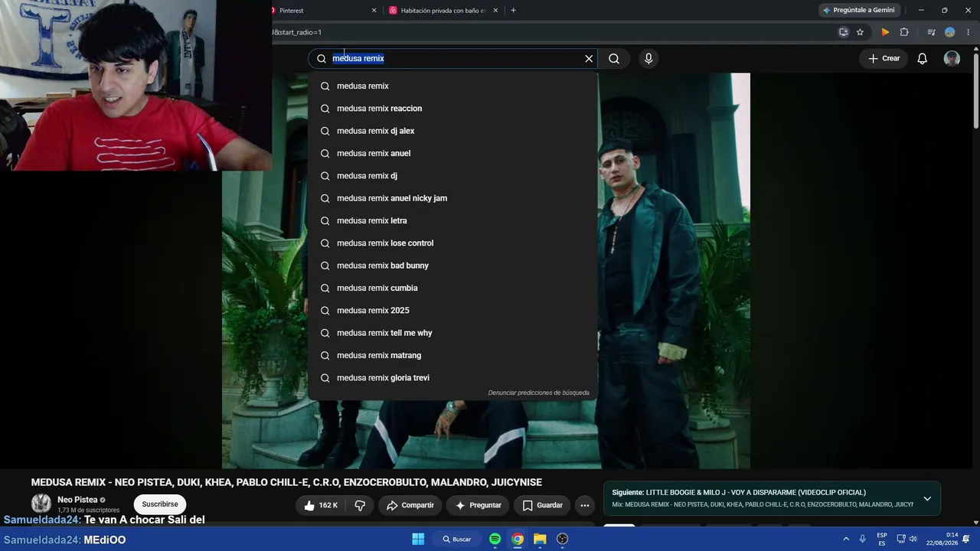
Task: Open File Explorer from the taskbar
Action: coord(540,539)
